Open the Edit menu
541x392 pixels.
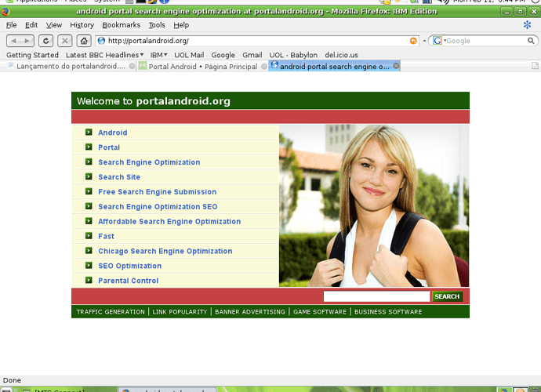31,25
